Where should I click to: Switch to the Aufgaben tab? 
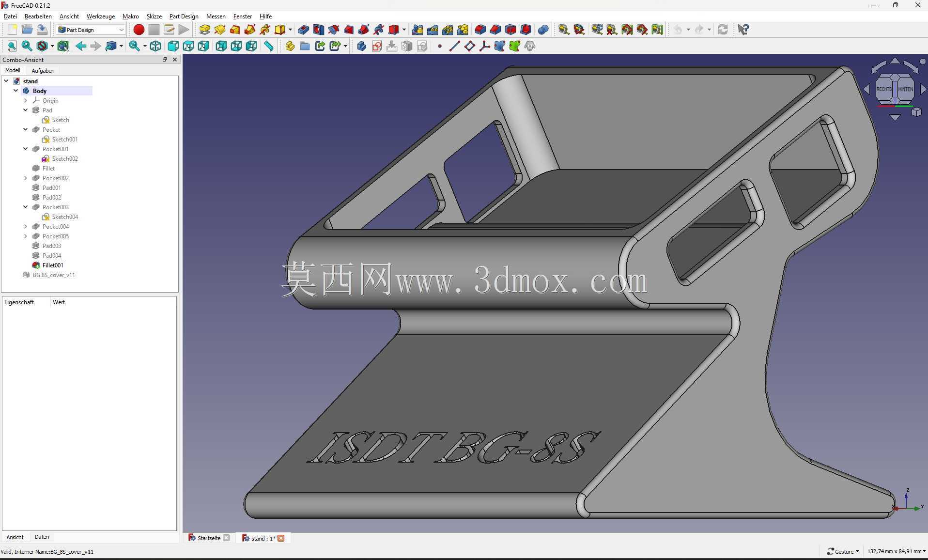[x=43, y=70]
